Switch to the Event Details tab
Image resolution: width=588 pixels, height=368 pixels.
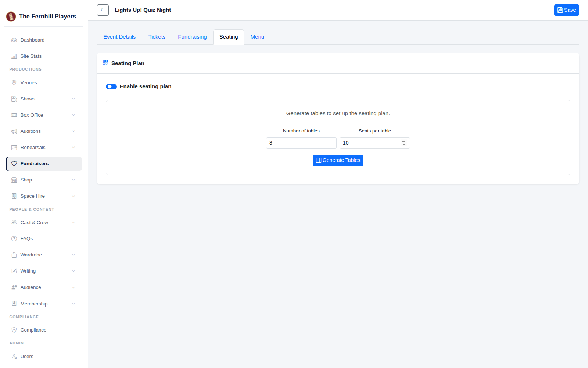click(119, 37)
